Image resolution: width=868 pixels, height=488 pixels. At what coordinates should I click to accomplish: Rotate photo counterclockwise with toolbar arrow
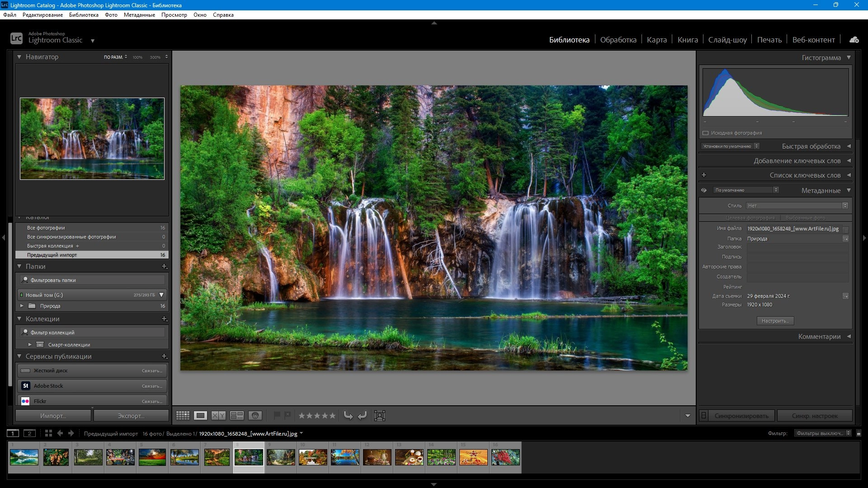348,416
